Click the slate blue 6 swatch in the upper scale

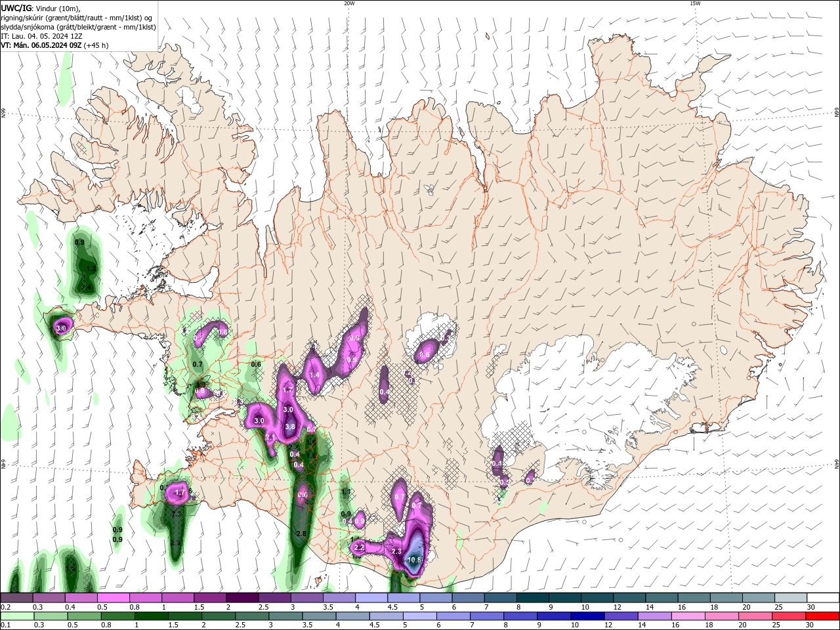tap(469, 598)
